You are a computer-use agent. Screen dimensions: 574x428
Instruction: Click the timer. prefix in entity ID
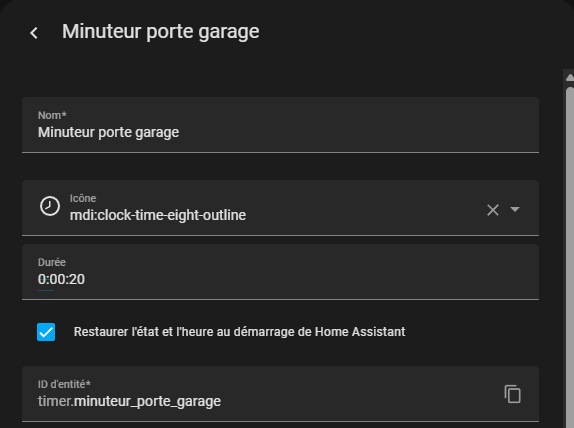55,401
